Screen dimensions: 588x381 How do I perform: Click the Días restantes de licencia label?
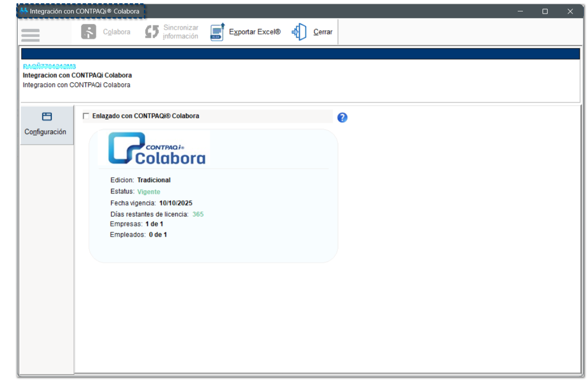(150, 214)
